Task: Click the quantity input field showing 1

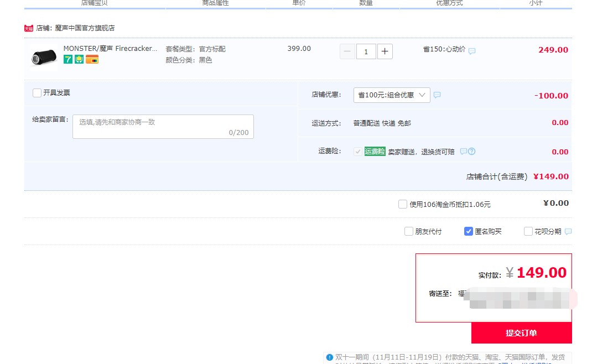Action: pyautogui.click(x=366, y=51)
